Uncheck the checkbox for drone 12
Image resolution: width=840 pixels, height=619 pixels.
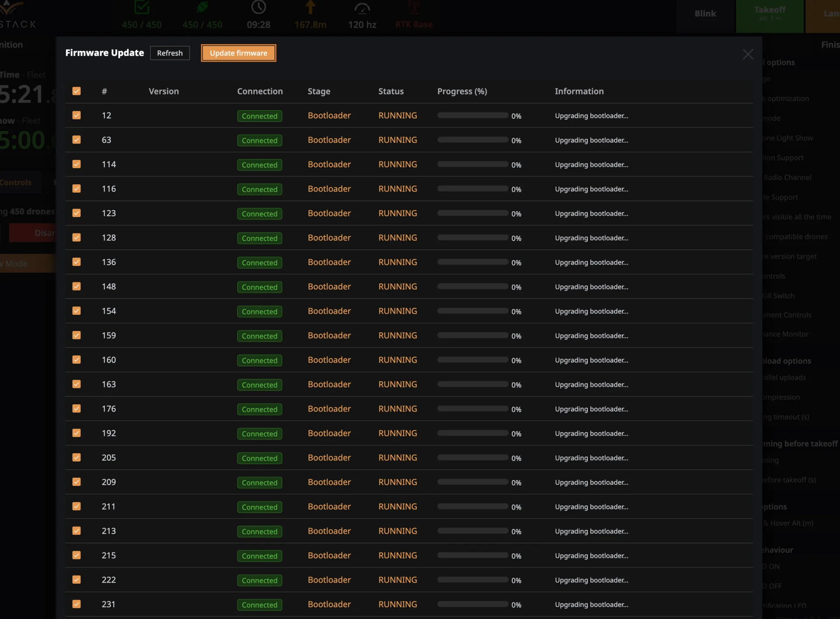point(77,115)
